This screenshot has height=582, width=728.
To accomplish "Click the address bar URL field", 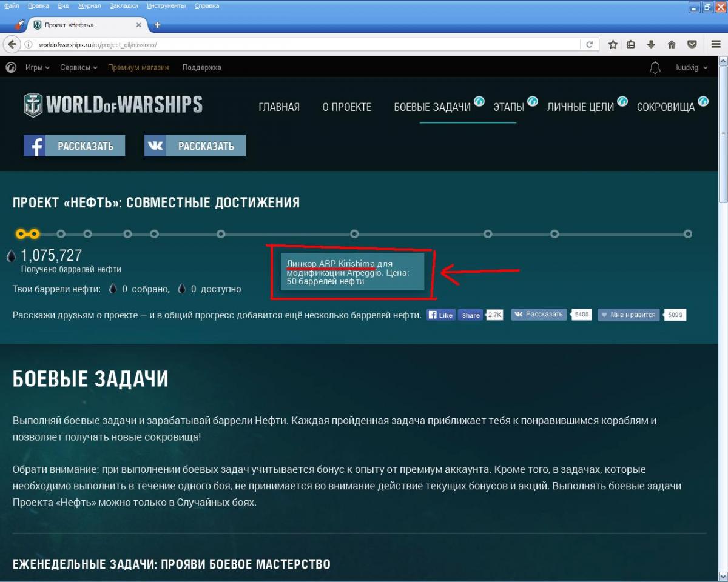I will pyautogui.click(x=309, y=44).
